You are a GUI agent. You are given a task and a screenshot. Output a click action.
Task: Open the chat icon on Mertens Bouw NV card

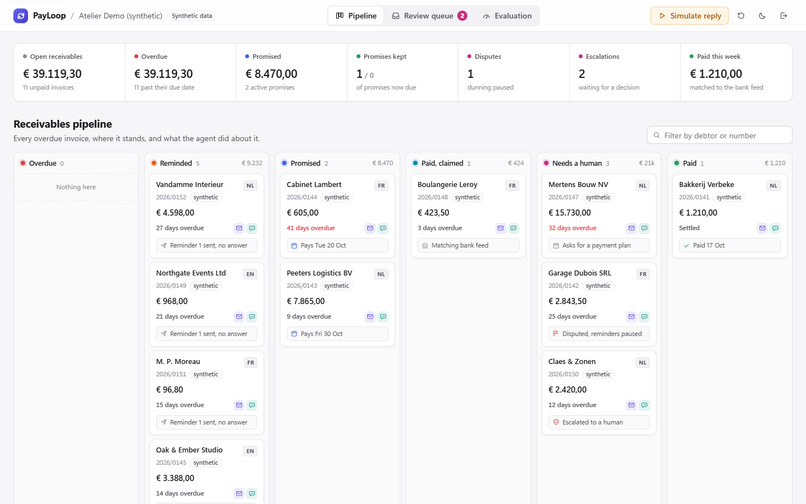coord(644,228)
